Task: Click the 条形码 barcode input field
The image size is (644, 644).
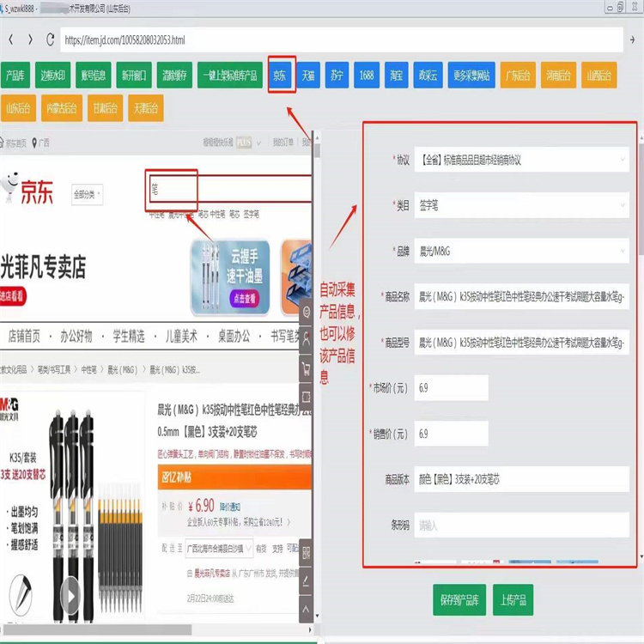Action: click(520, 525)
